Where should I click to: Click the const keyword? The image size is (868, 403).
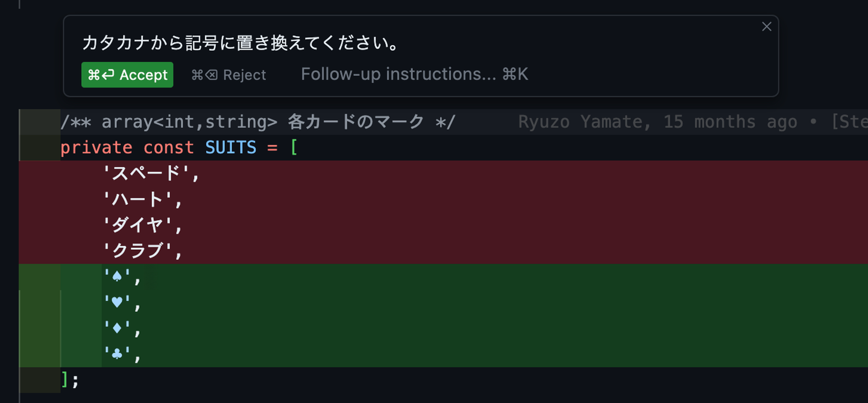tap(168, 148)
